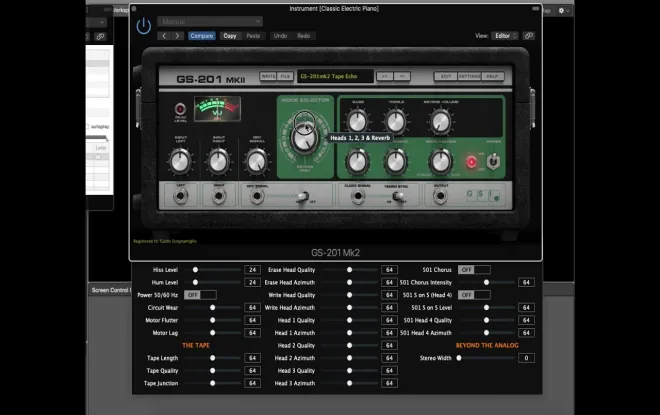Click the Paste button

[253, 36]
